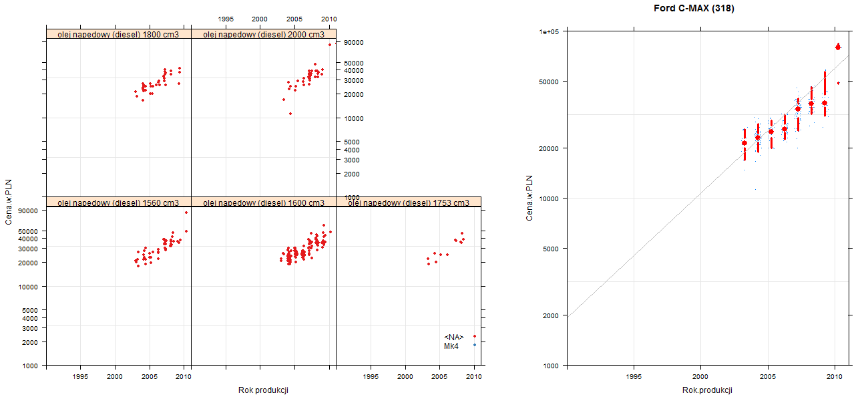The height and width of the screenshot is (401, 868).
Task: Click the "2005" label below the 1560 cm3 panel
Action: 150,377
